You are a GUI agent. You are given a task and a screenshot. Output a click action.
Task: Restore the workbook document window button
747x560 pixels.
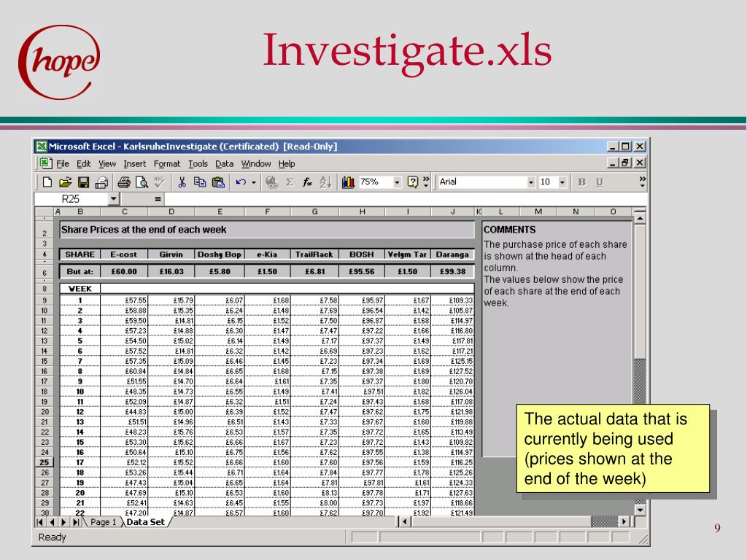pyautogui.click(x=625, y=163)
